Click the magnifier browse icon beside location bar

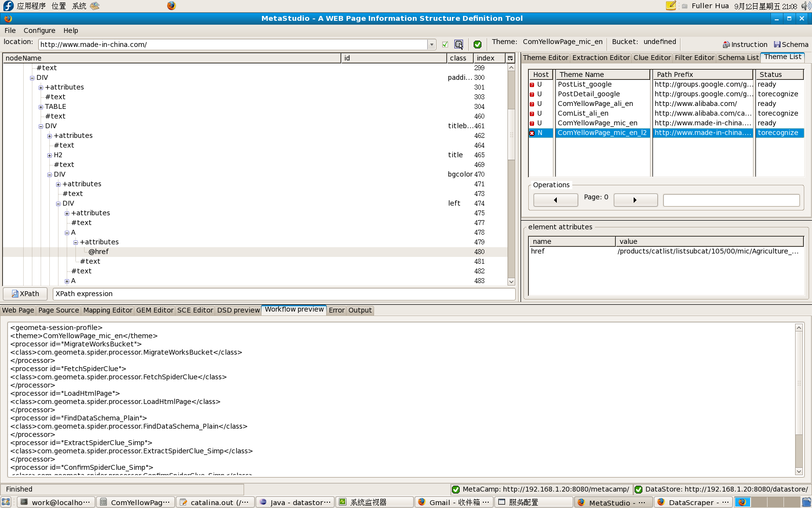[458, 45]
